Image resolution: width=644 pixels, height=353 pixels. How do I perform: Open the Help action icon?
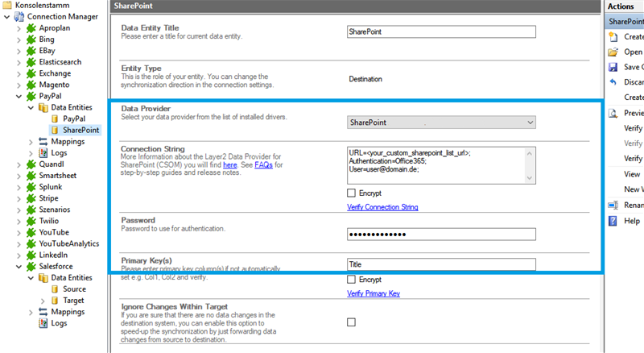click(613, 221)
